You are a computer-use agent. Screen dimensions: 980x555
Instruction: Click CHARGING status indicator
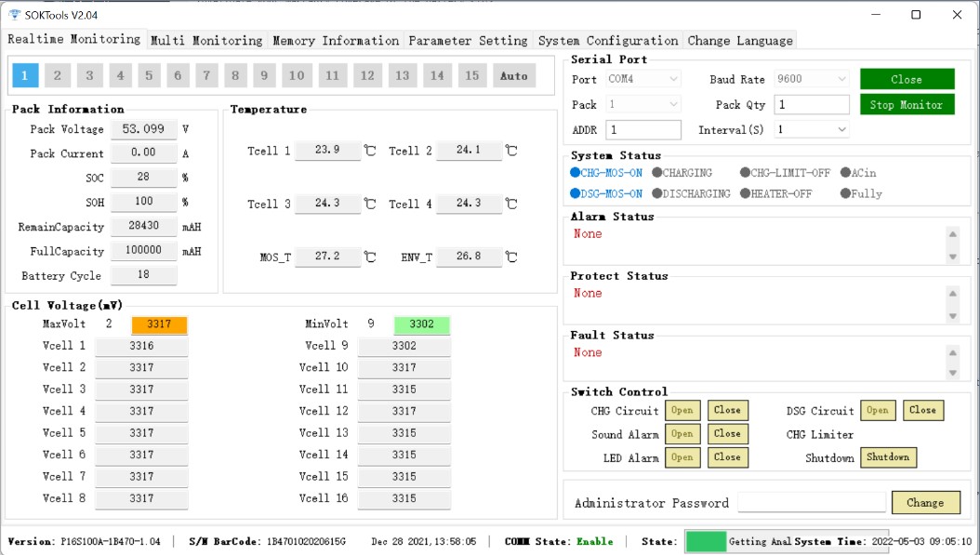682,173
